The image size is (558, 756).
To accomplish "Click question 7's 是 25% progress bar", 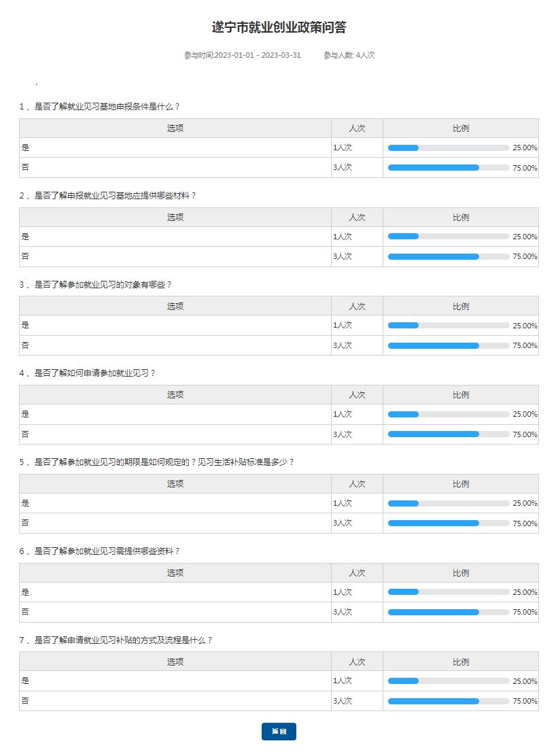I will (x=449, y=681).
